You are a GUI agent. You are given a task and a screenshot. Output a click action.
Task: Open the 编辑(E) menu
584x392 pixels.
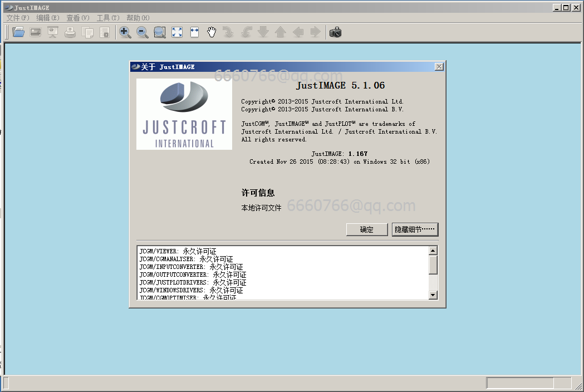tap(48, 18)
